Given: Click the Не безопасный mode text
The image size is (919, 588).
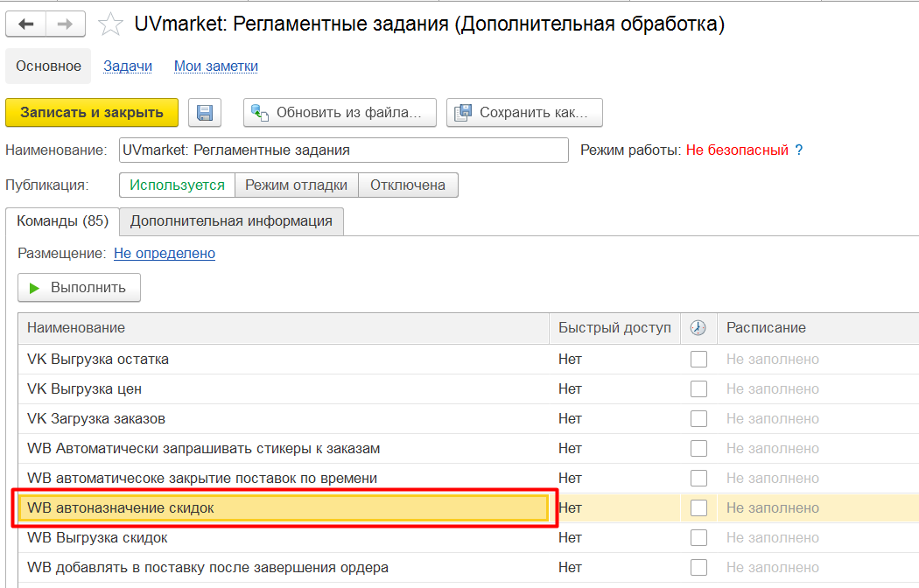Looking at the screenshot, I should (x=737, y=150).
